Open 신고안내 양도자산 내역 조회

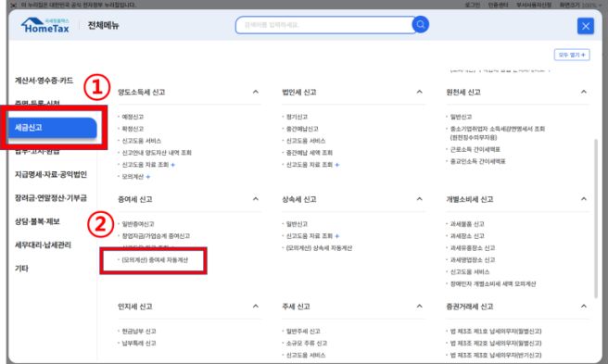pos(157,153)
